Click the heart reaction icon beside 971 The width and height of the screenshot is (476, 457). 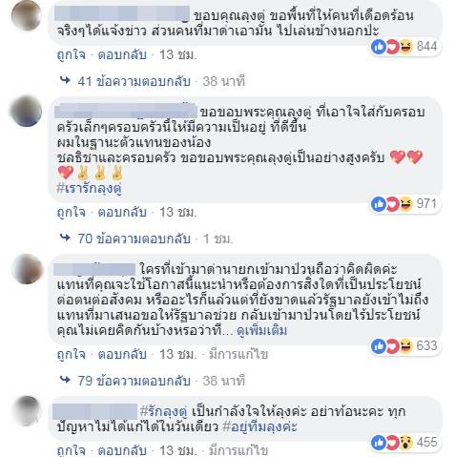(393, 204)
